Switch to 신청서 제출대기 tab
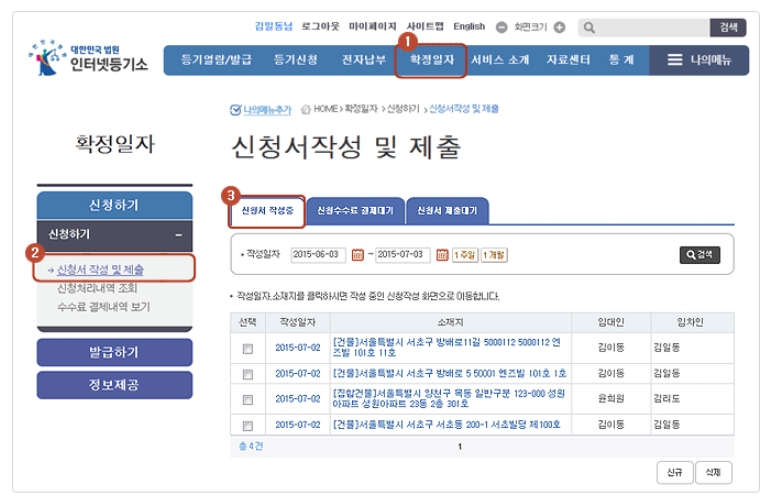Screen dimensions: 768x496 click(x=447, y=211)
